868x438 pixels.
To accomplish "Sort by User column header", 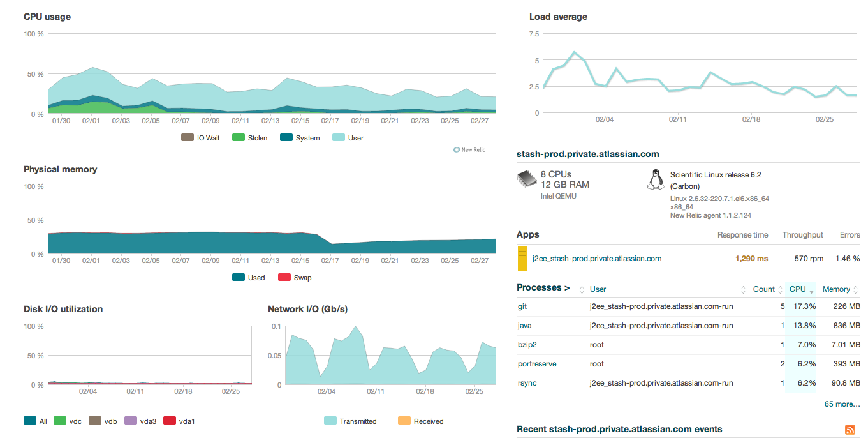I will click(x=598, y=289).
